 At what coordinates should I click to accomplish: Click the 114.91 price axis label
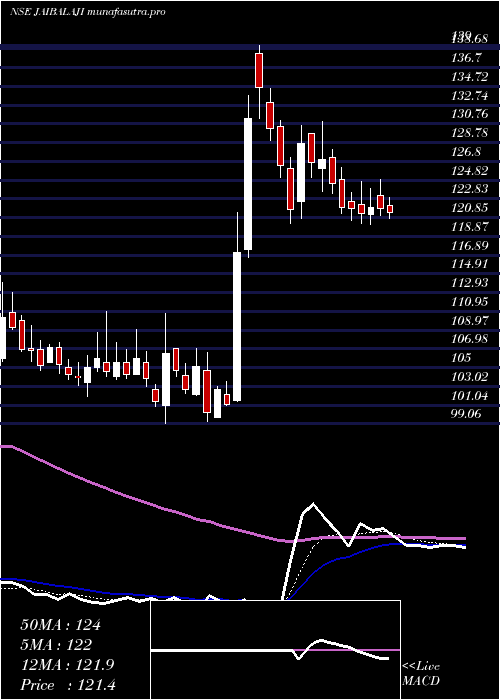tap(470, 264)
